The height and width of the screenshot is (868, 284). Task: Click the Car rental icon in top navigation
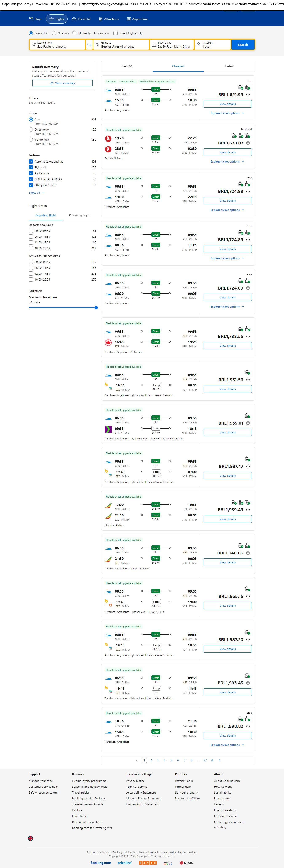point(74,19)
